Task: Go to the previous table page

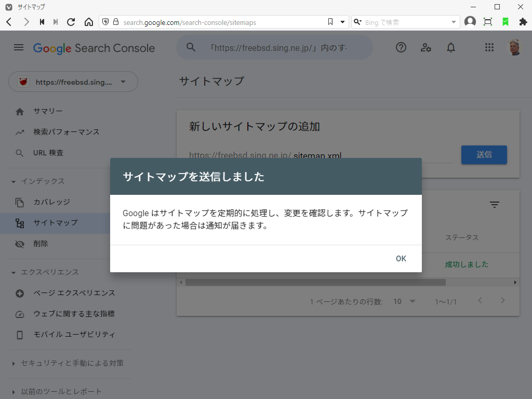Action: coord(480,301)
